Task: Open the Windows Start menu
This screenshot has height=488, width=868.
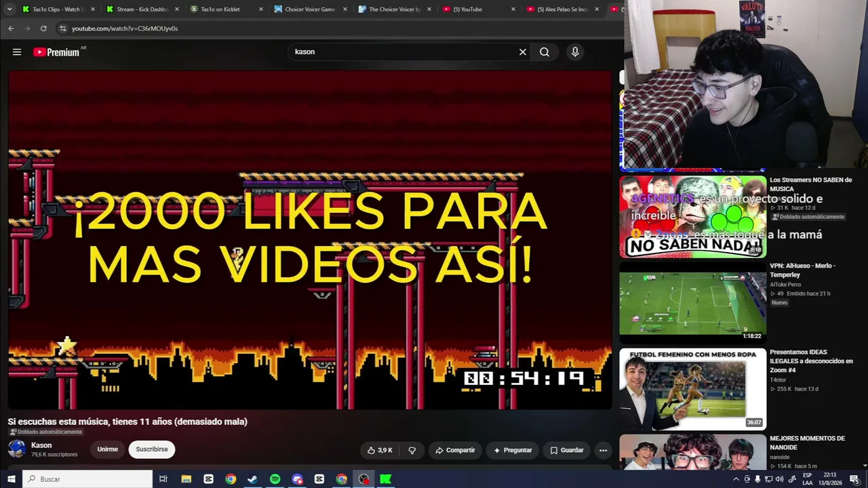Action: (11, 479)
